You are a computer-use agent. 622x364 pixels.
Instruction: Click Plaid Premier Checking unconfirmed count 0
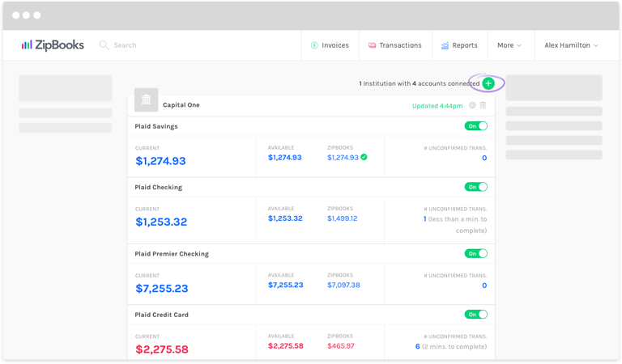484,286
